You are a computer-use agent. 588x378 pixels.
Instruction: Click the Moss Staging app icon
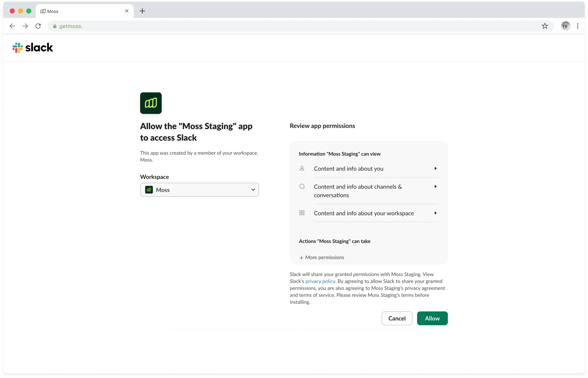[x=151, y=103]
